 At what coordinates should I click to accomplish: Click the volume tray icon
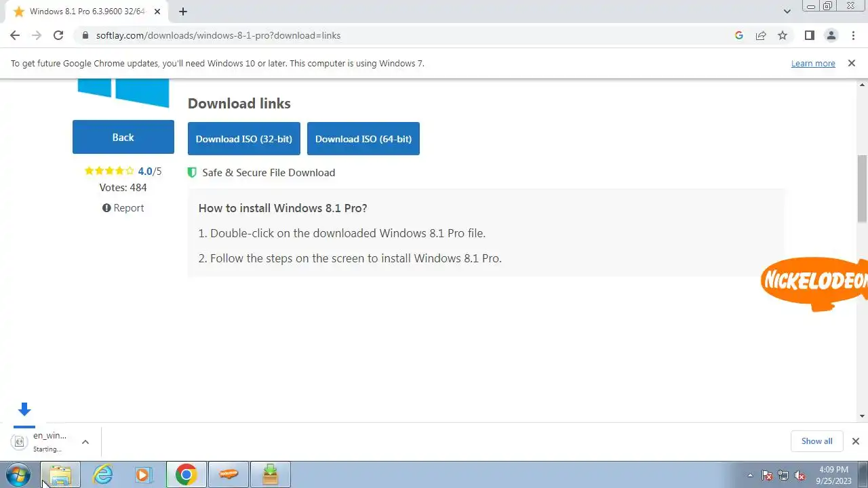pos(800,475)
